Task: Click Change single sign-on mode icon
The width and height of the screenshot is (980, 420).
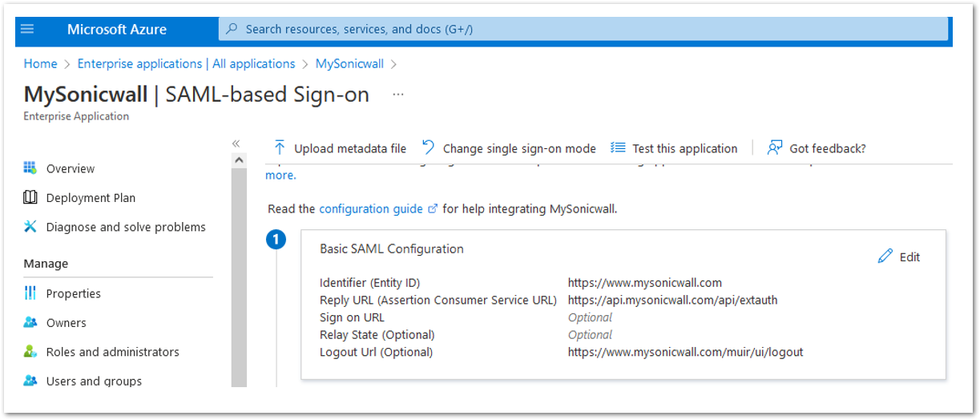Action: pos(429,147)
